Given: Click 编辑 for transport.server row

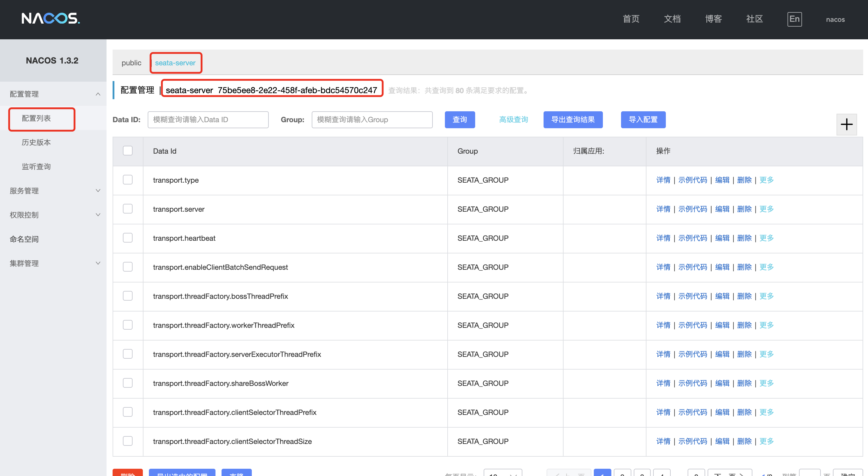Looking at the screenshot, I should pos(722,209).
